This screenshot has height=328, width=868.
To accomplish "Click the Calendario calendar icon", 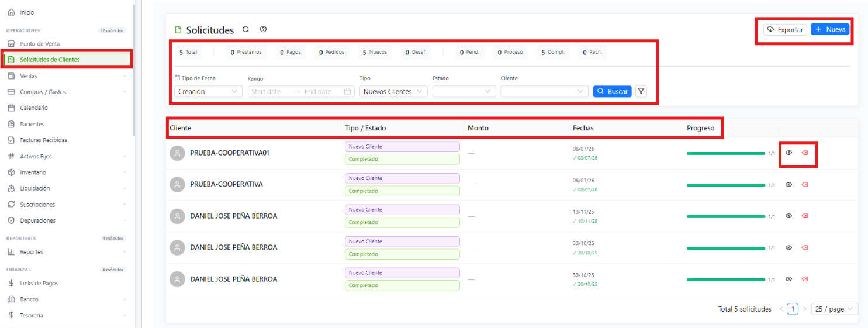I will coord(11,108).
